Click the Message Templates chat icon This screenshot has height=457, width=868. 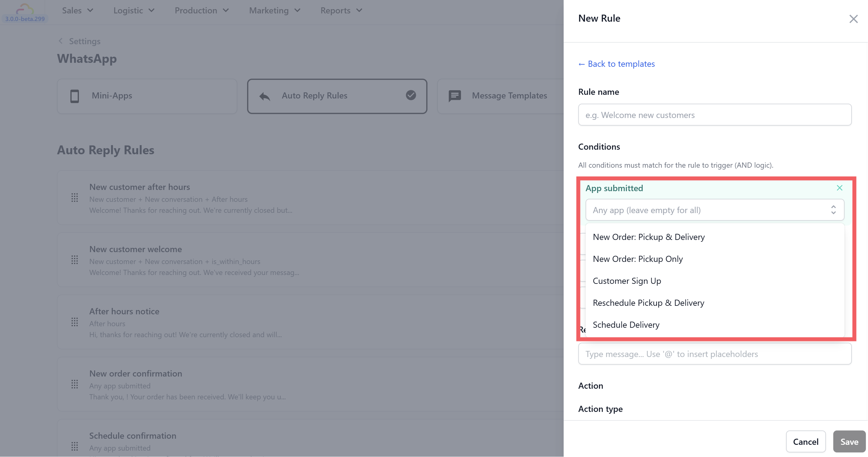click(x=455, y=96)
